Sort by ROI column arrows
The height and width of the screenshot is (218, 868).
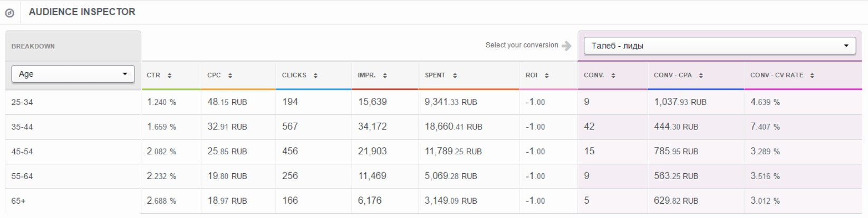click(547, 76)
